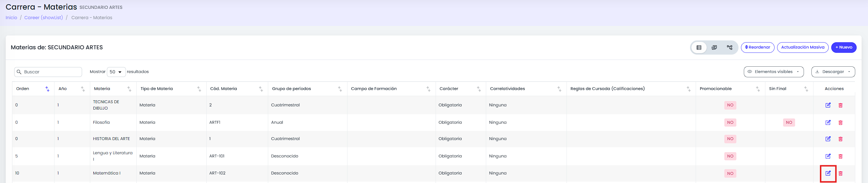
Task: Click Promocionable NO badge for Matemática I
Action: (730, 173)
